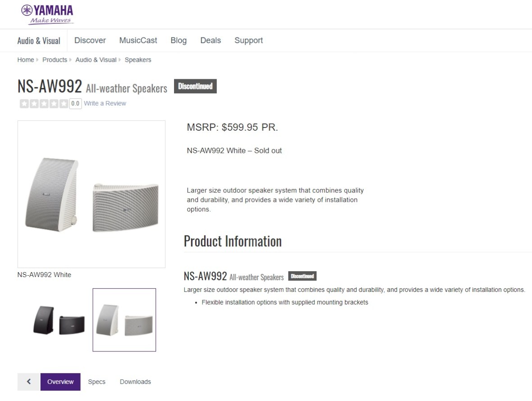
Task: Select the black speaker thumbnail
Action: pos(59,320)
